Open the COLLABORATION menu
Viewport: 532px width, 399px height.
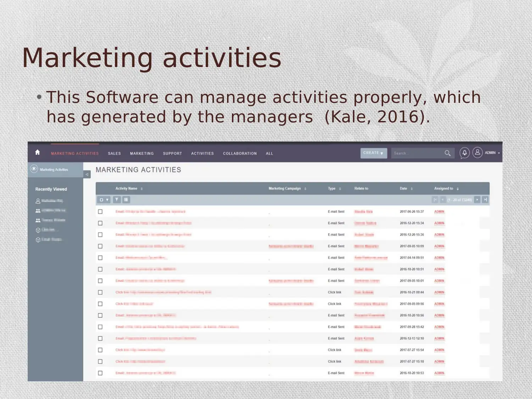pos(240,154)
